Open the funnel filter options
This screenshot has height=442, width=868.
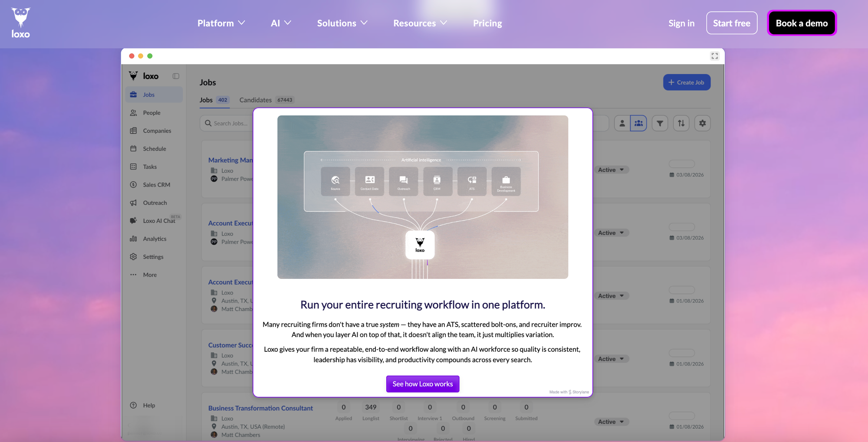click(660, 123)
